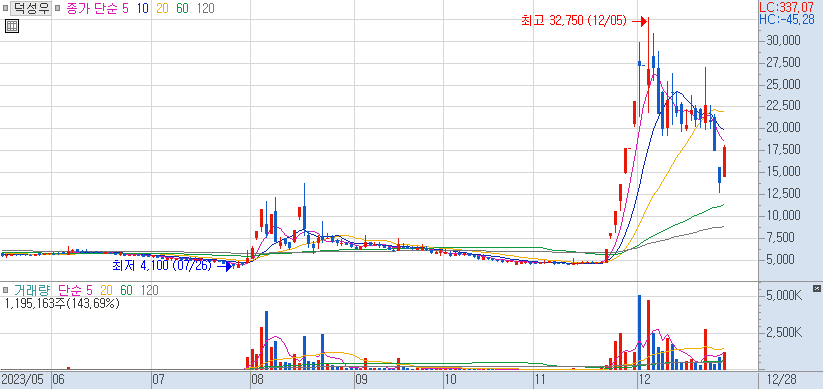This screenshot has height=389, width=823.
Task: Click the 덕성우 stock name button
Action: [30, 9]
